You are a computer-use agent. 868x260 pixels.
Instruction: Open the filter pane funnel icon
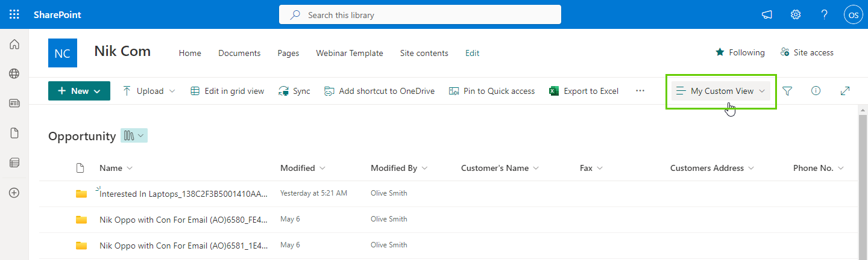(787, 91)
